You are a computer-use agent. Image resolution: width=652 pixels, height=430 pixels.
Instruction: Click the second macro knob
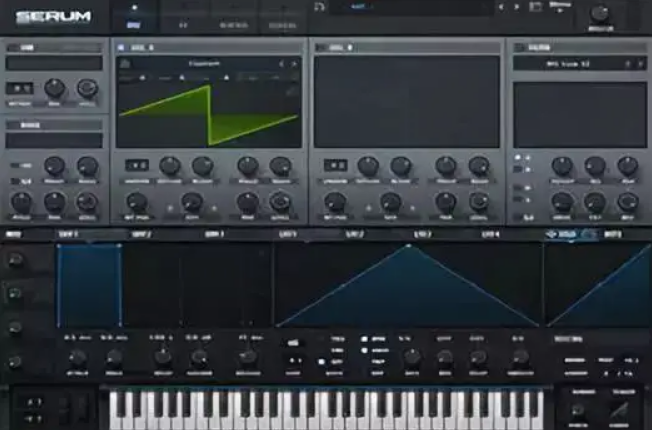click(15, 294)
